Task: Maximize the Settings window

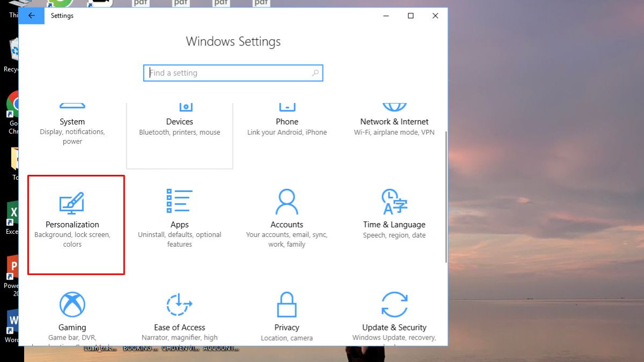Action: pyautogui.click(x=411, y=16)
